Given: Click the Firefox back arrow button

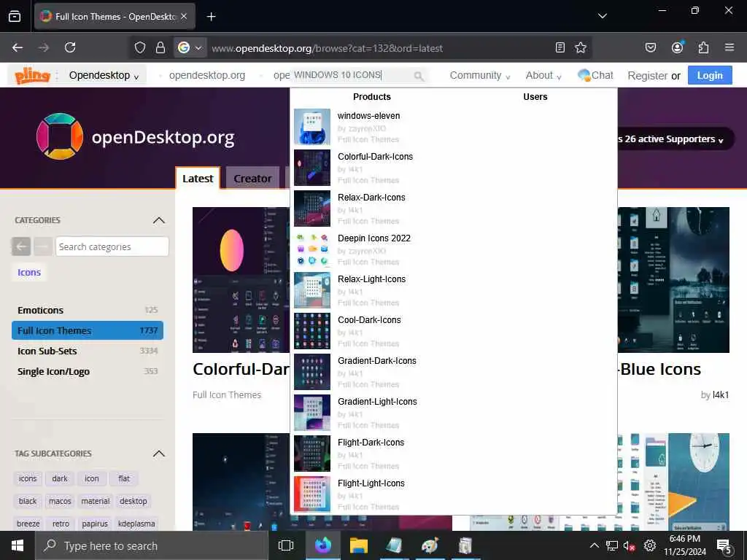Looking at the screenshot, I should click(18, 47).
